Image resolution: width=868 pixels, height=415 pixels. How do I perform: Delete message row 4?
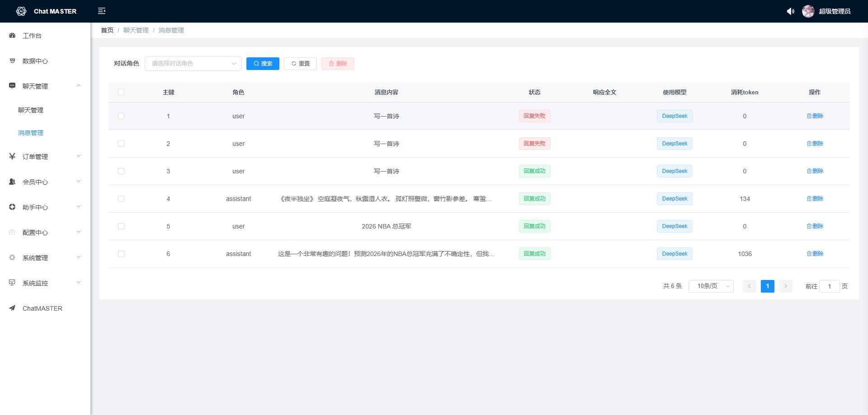pos(815,199)
